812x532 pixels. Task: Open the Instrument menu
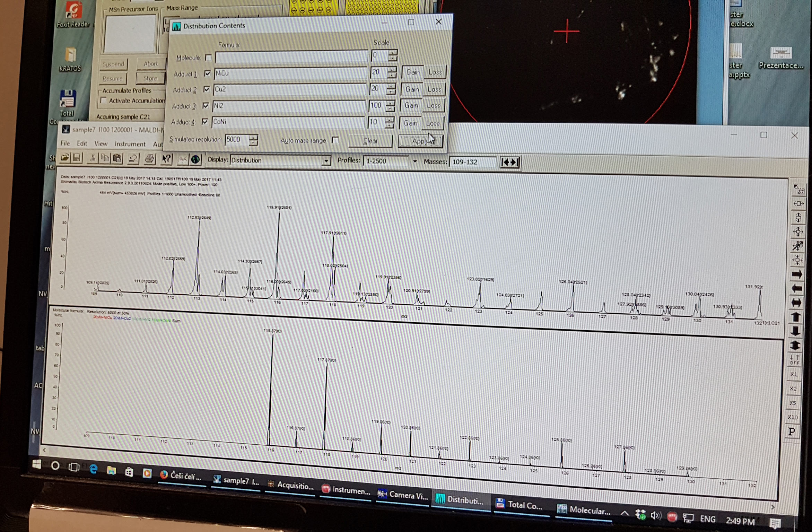point(130,144)
